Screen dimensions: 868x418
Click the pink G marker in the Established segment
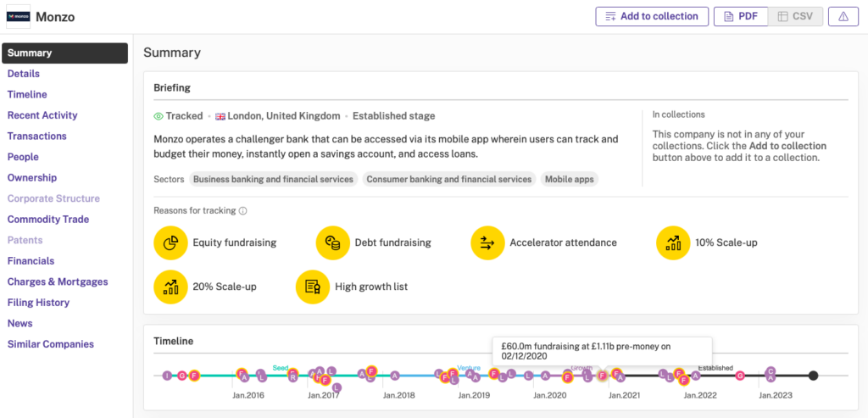[740, 376]
